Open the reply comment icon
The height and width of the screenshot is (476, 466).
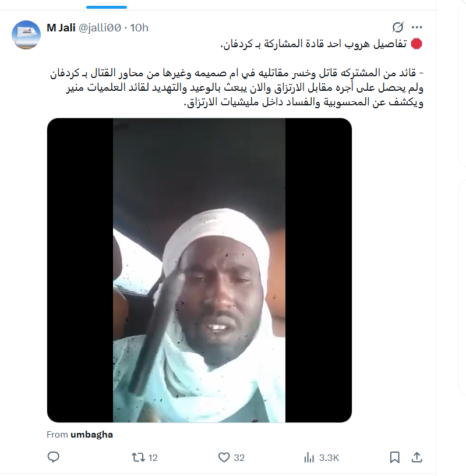point(54,457)
